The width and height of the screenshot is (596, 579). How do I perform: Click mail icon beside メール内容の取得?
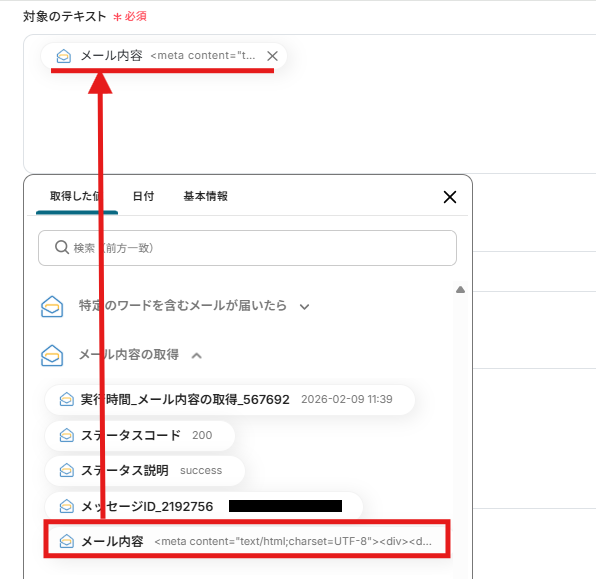click(52, 355)
